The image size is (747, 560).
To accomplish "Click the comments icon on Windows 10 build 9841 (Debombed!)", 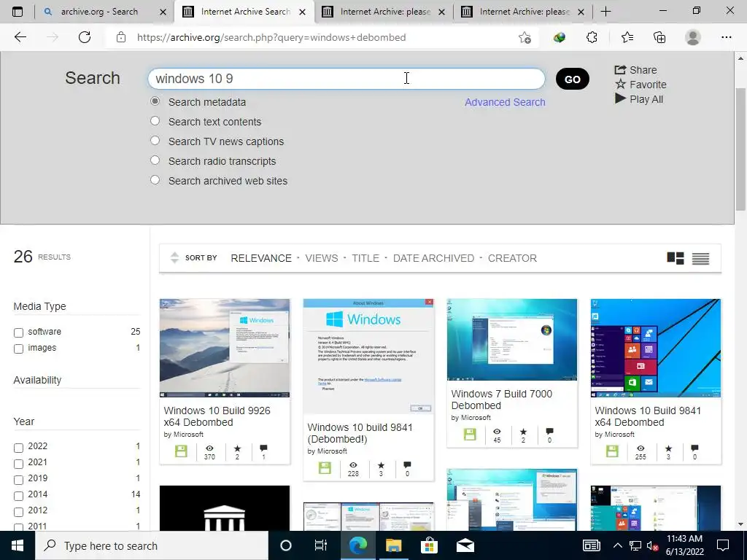I will [407, 464].
